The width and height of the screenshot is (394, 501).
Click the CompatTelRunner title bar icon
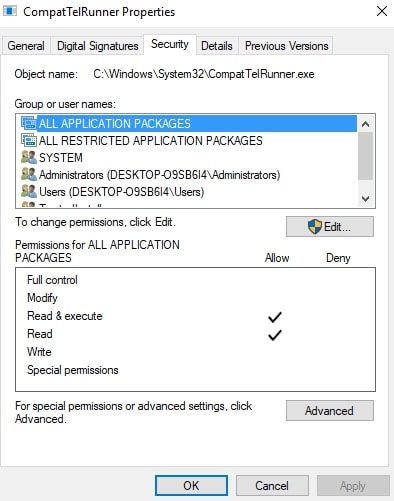coord(10,11)
